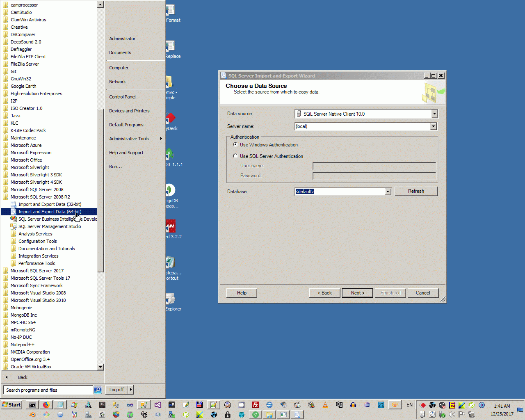This screenshot has height=420, width=525.
Task: Open the FileZilla FTP Client folder
Action: pyautogui.click(x=28, y=57)
